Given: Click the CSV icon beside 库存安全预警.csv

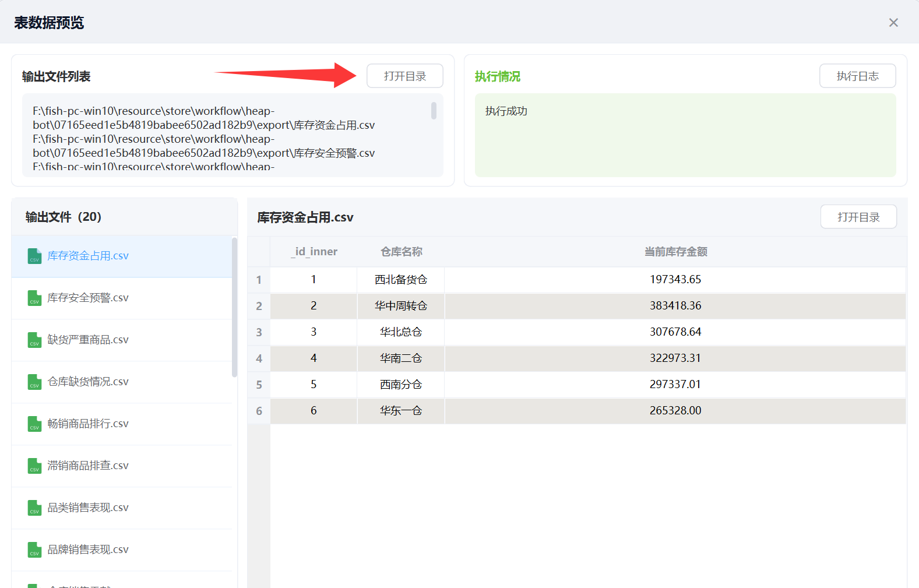Looking at the screenshot, I should (x=34, y=298).
